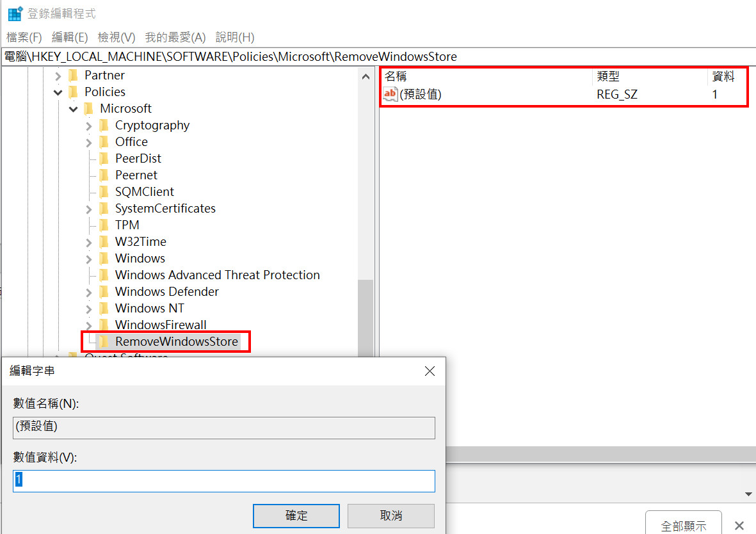Viewport: 756px width, 534px height.
Task: Click the Partner key label
Action: point(104,76)
